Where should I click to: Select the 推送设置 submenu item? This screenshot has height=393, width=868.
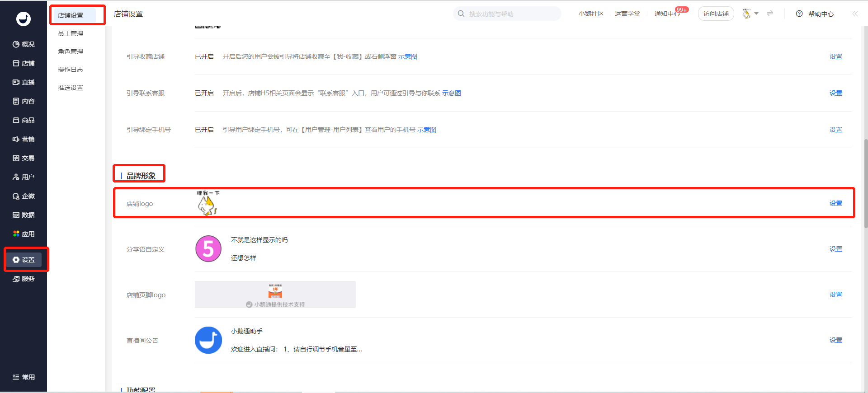pyautogui.click(x=71, y=88)
